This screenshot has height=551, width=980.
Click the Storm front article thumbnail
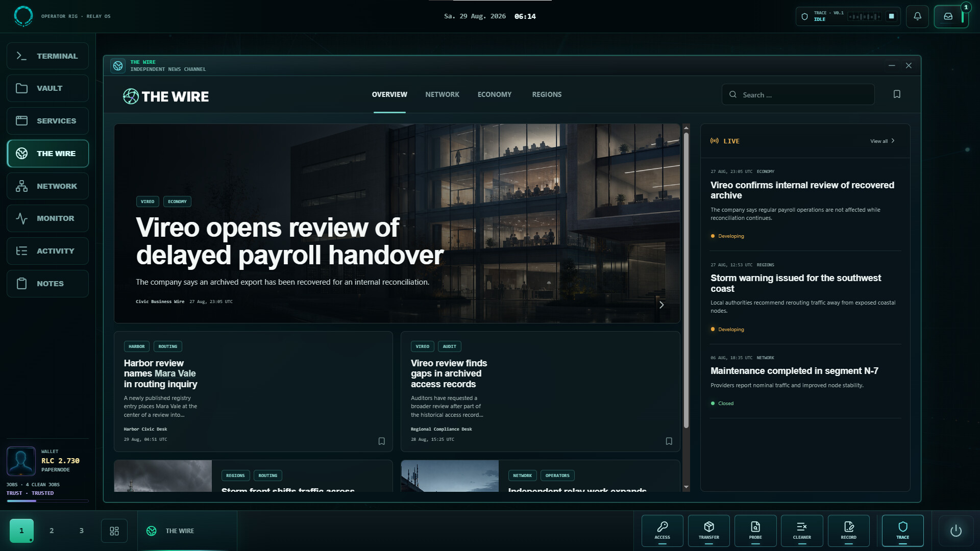coord(163,476)
